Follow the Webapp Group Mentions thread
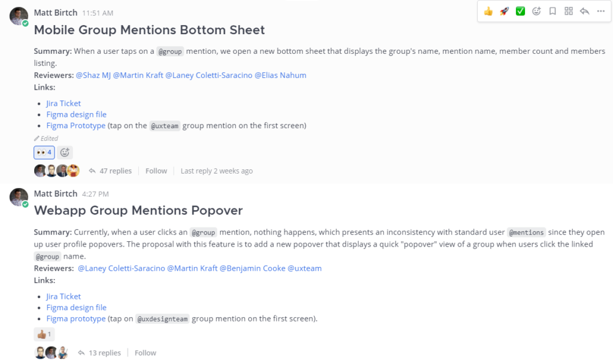This screenshot has width=613, height=364. [x=145, y=353]
